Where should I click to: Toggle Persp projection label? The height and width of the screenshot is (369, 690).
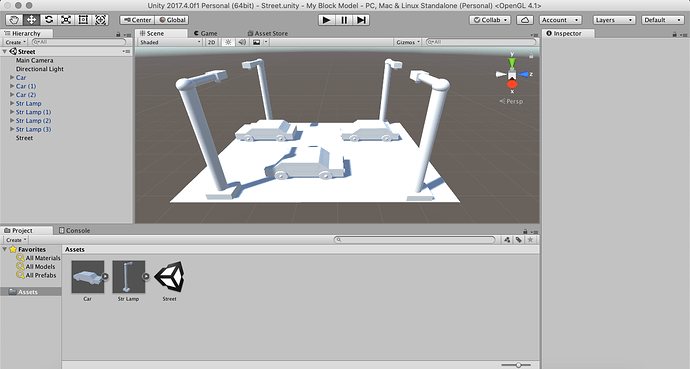[511, 101]
